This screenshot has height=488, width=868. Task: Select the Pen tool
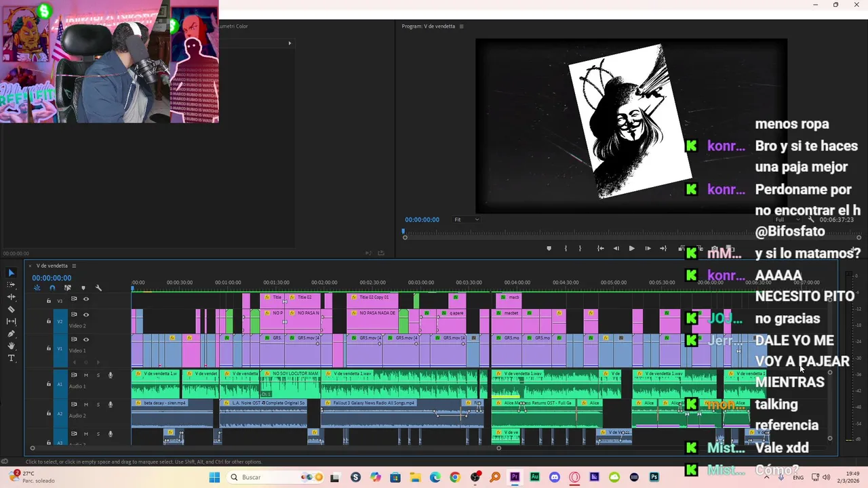click(11, 333)
